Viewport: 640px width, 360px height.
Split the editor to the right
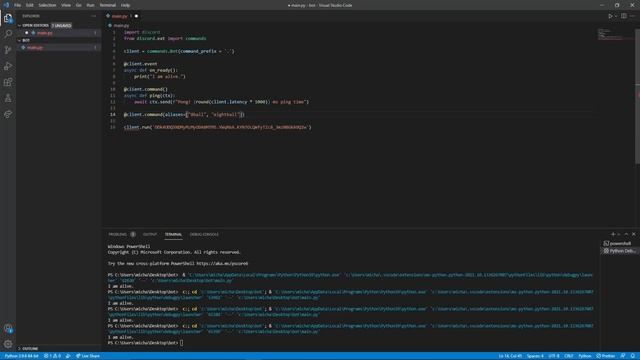click(x=624, y=16)
